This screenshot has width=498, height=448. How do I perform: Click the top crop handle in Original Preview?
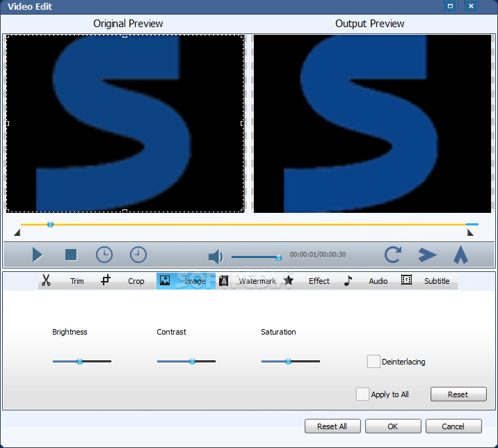click(124, 36)
